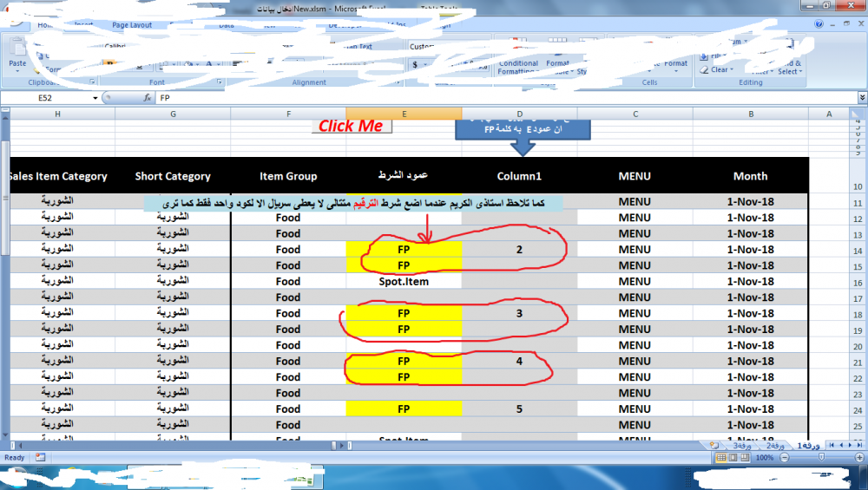Viewport: 868px width, 490px height.
Task: Select the cell with value 4 in Column1
Action: coord(519,361)
